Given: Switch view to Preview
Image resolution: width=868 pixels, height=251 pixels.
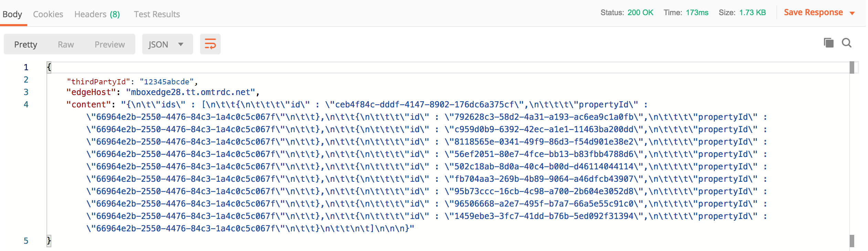Looking at the screenshot, I should pos(109,44).
